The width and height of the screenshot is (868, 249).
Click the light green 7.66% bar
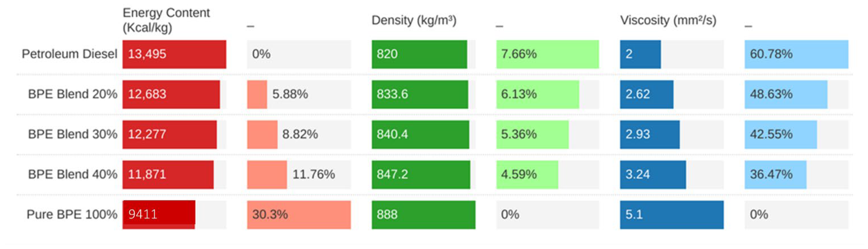coord(547,54)
